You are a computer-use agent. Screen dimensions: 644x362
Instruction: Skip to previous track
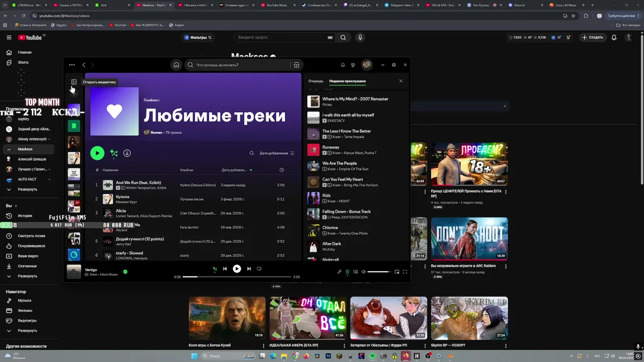(x=225, y=268)
